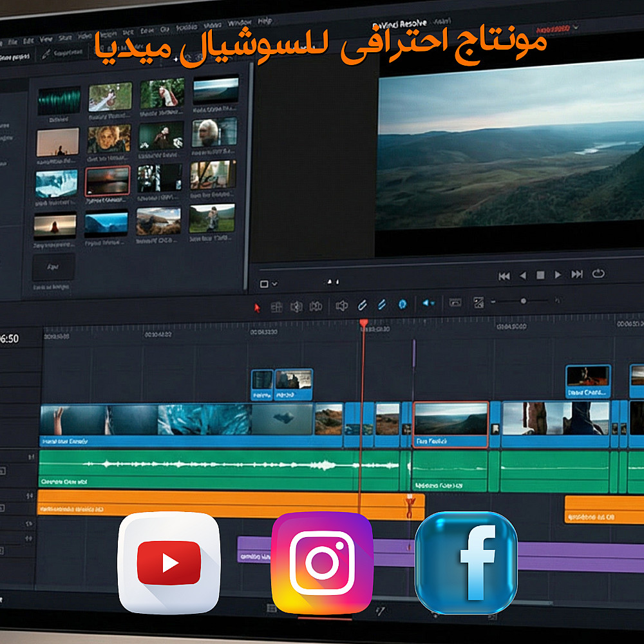Click the red playhead handle on the ruler
644x644 pixels.
pyautogui.click(x=363, y=323)
